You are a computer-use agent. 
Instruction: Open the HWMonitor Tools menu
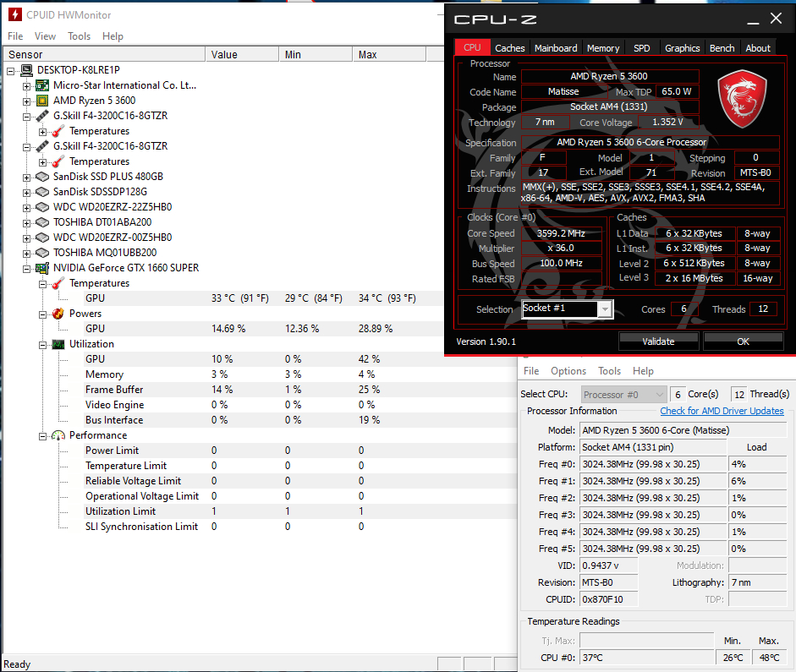tap(80, 36)
